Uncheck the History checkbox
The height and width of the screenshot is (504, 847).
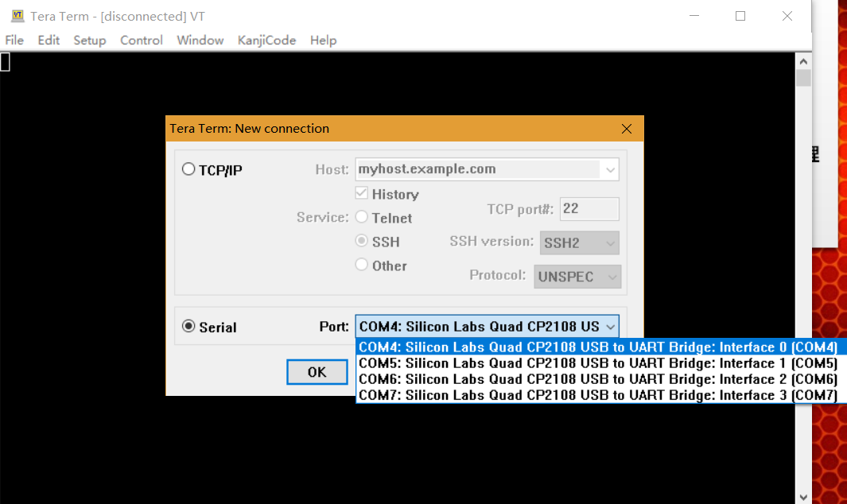pos(362,193)
